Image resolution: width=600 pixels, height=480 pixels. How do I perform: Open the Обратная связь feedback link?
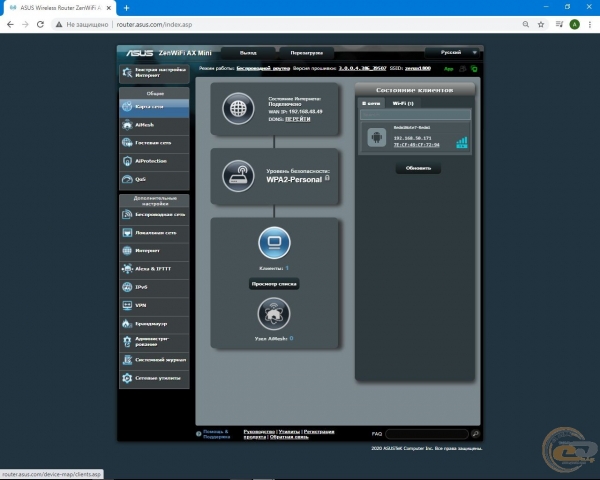[289, 437]
